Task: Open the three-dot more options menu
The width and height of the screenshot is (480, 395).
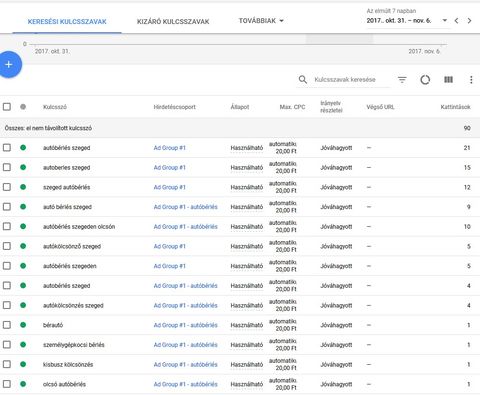Action: (x=471, y=80)
